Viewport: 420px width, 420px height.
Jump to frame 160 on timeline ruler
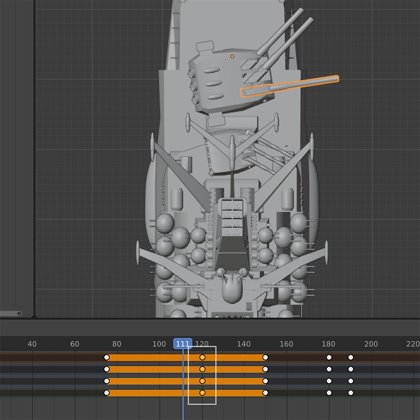[x=286, y=344]
